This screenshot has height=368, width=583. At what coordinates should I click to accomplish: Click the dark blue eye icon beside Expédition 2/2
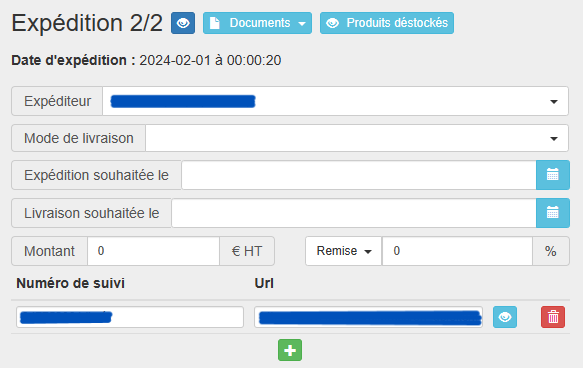(183, 23)
